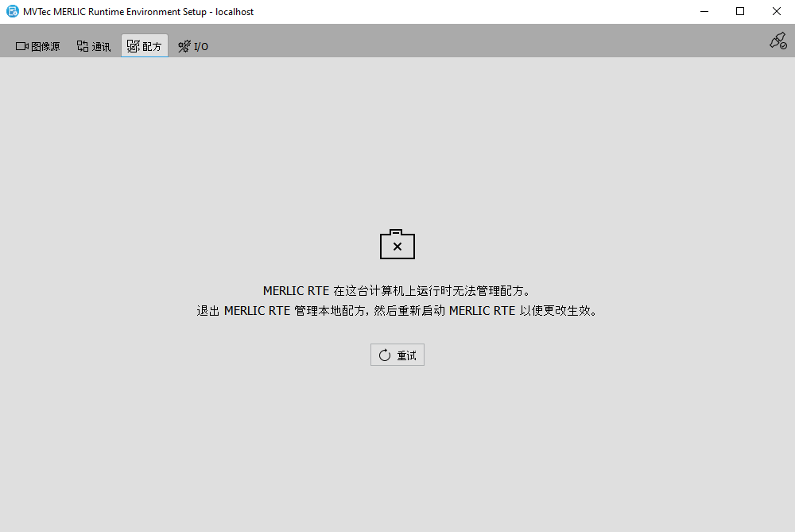Maximize the MERLIC RTE Setup window
The width and height of the screenshot is (795, 532).
pos(740,11)
